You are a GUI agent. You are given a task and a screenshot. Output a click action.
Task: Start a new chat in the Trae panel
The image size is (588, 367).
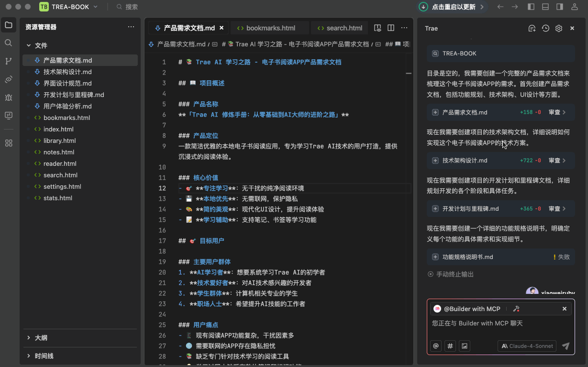coord(532,28)
